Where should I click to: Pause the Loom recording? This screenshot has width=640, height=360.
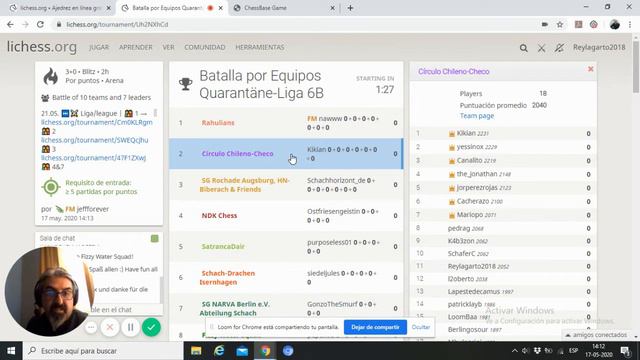point(131,327)
